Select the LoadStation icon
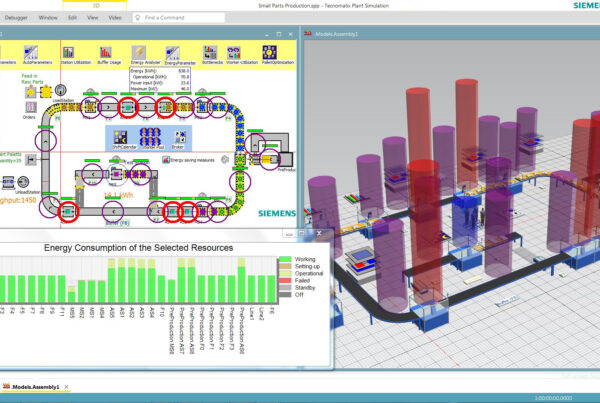 [x=60, y=90]
